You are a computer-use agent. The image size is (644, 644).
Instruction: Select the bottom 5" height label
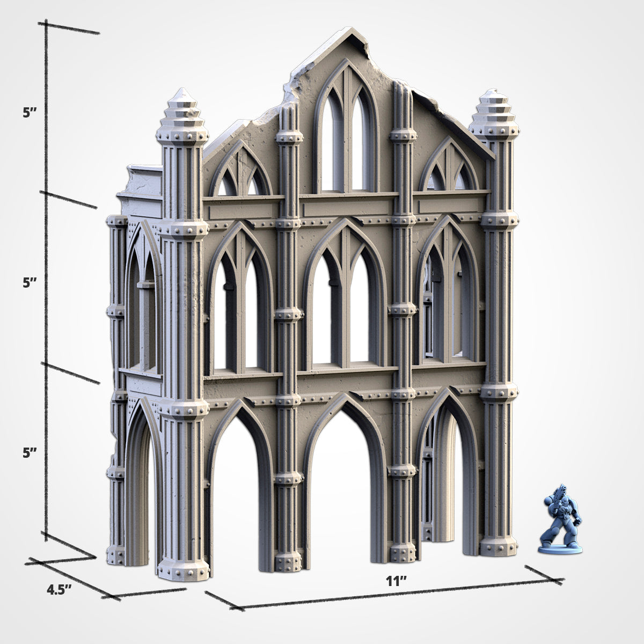[30, 452]
